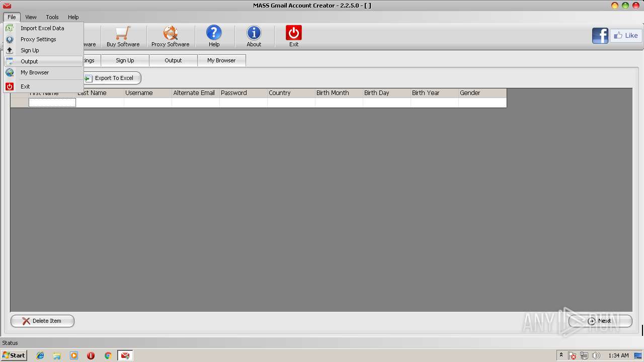Click the Next button
The width and height of the screenshot is (644, 362).
point(600,321)
